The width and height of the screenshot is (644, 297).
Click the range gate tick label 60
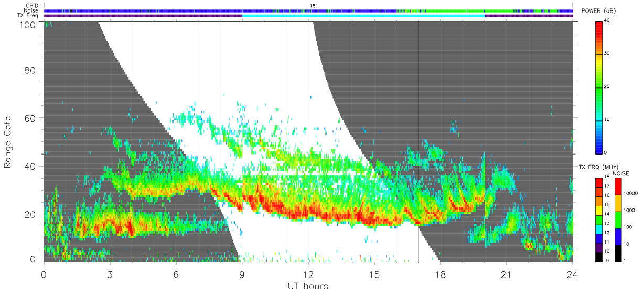coord(29,118)
